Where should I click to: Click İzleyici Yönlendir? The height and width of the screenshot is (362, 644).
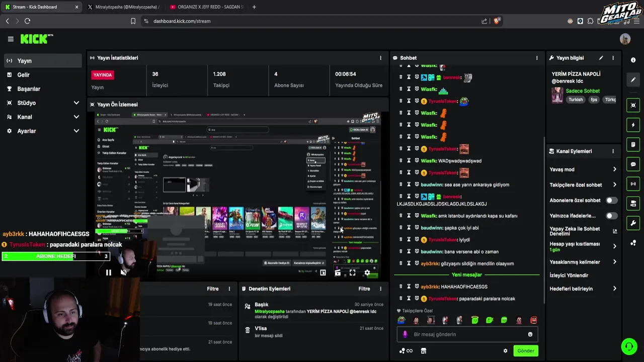569,276
